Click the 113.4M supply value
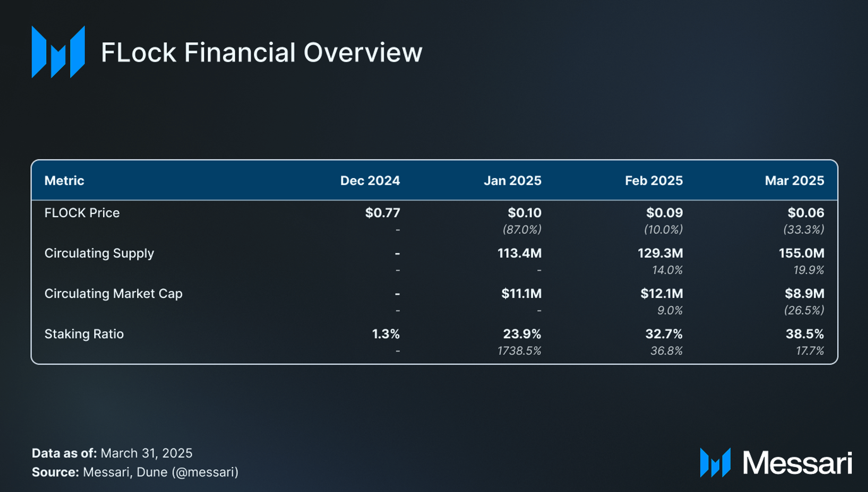 coord(520,253)
